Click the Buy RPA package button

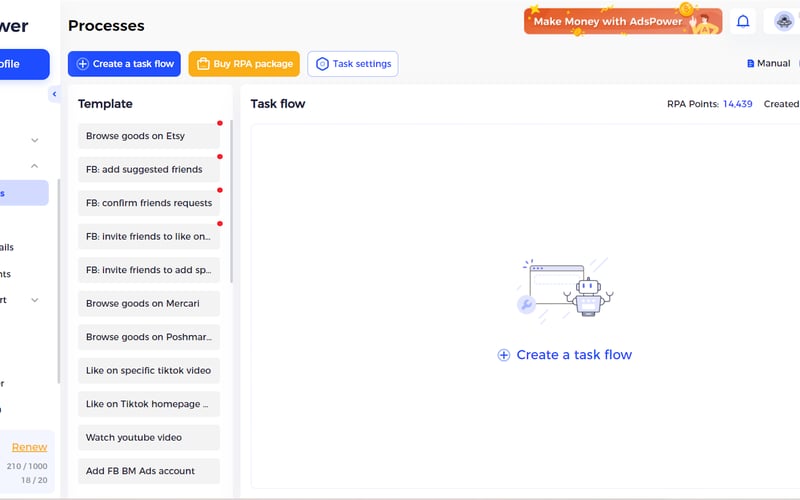[244, 64]
